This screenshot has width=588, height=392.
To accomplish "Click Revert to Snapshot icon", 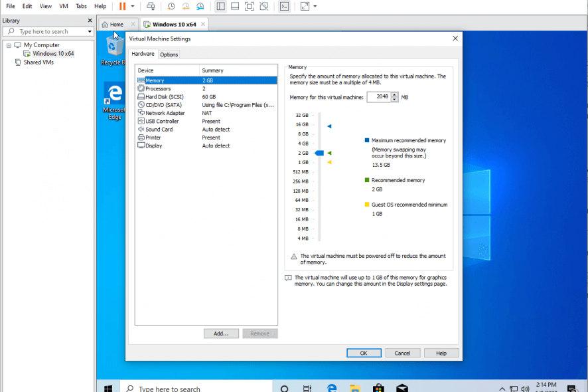I will point(186,6).
